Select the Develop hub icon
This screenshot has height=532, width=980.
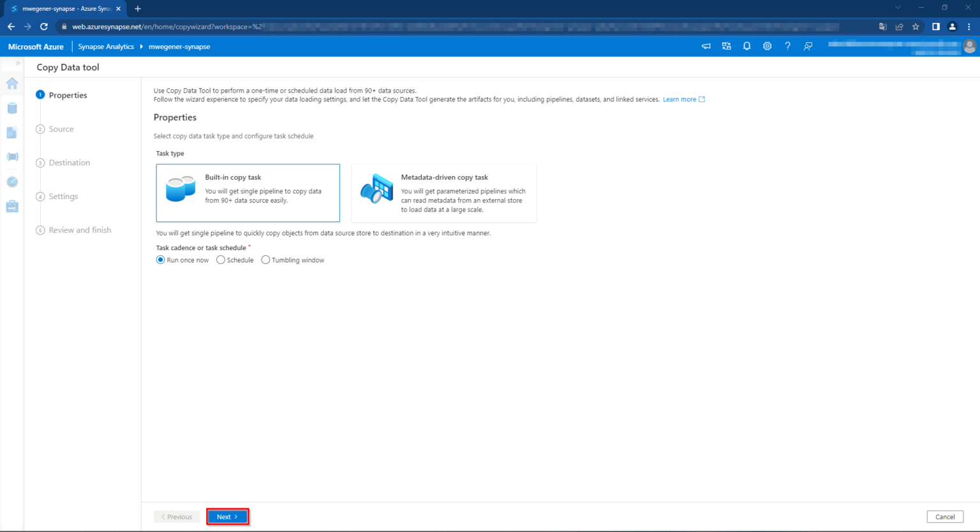11,132
